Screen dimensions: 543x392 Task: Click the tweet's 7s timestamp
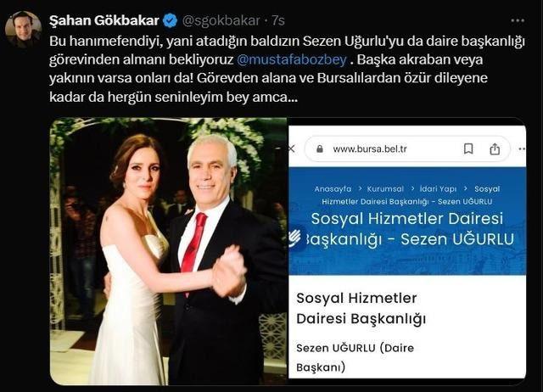(278, 20)
